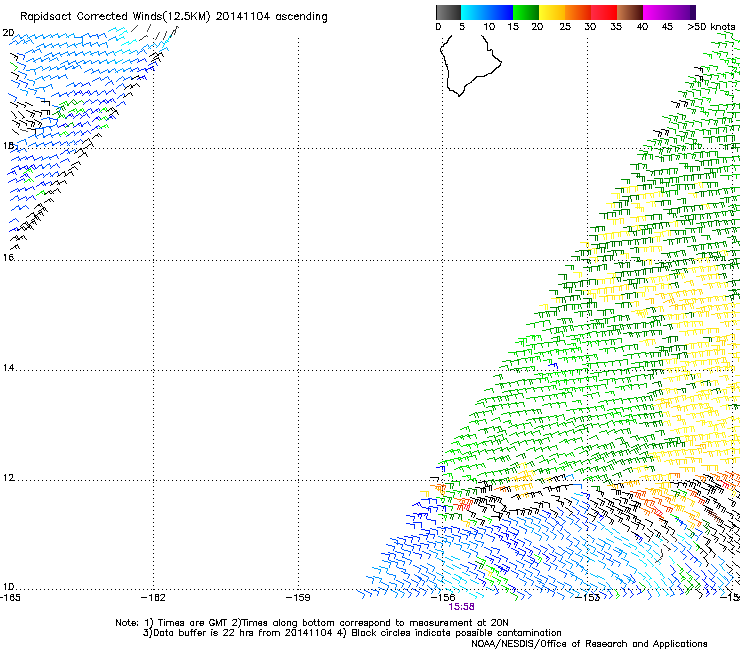
Task: Click the Hawaii island outline on map
Action: tap(470, 65)
